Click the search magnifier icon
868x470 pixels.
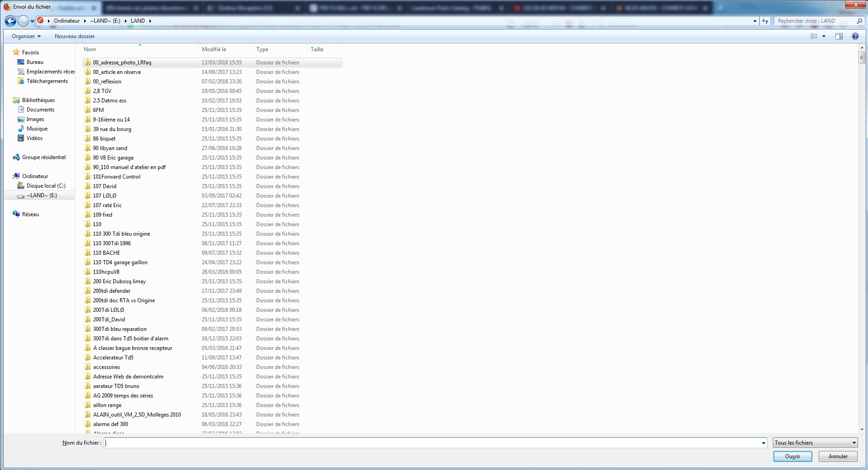tap(859, 21)
